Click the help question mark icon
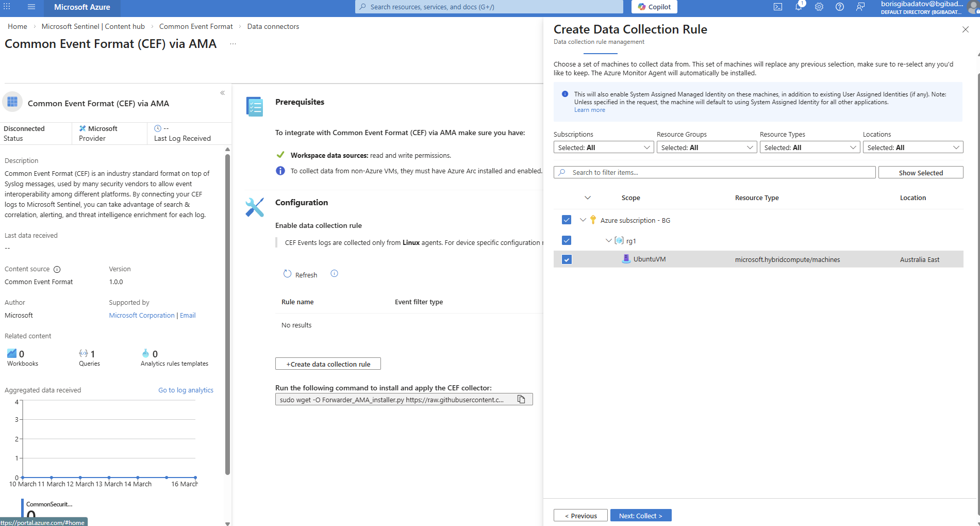The height and width of the screenshot is (526, 980). [x=840, y=7]
